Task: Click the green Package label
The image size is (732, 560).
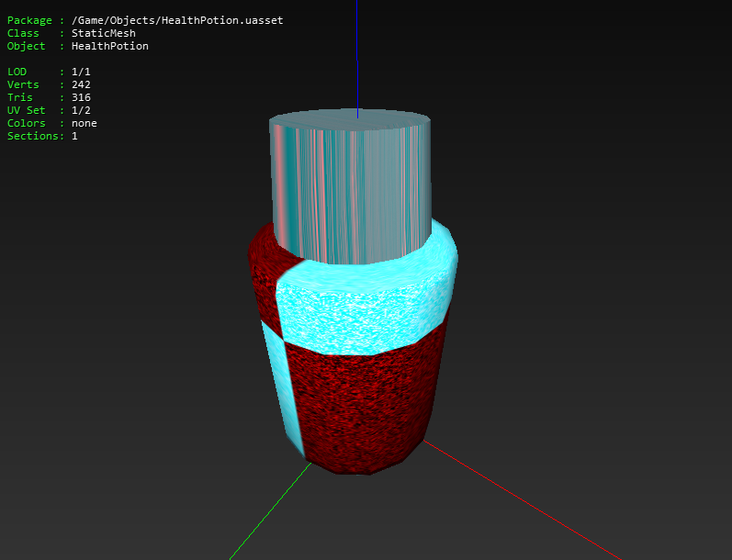Action: [29, 20]
